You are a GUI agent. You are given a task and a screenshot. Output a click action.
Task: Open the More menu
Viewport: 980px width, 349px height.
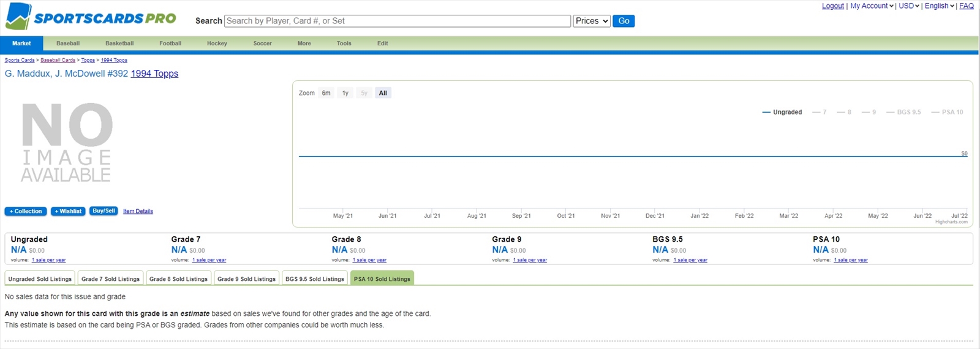pos(304,44)
